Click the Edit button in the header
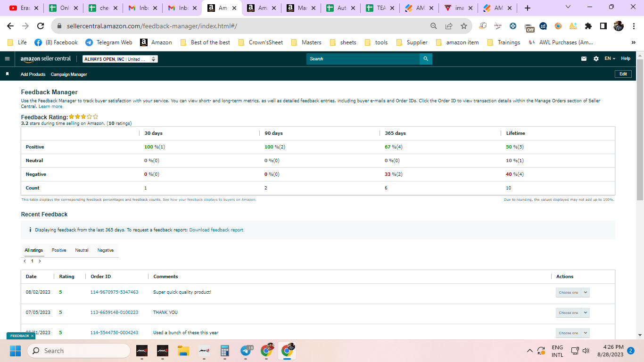 pos(623,74)
